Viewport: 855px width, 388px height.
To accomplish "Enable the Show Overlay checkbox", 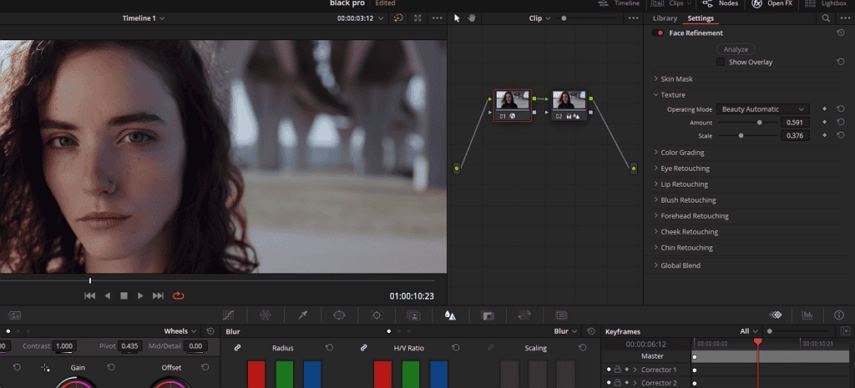I will click(720, 62).
